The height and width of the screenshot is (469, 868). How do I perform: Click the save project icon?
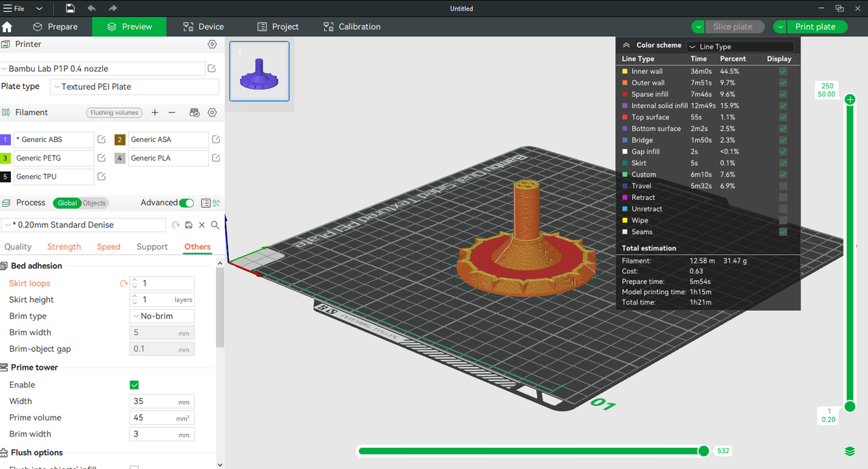70,9
